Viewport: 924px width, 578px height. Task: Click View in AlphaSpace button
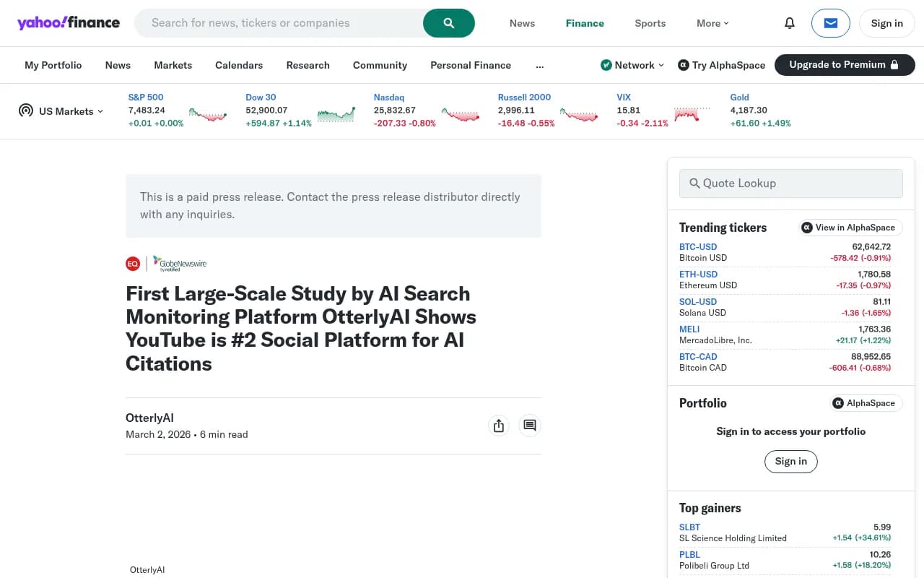(x=850, y=228)
